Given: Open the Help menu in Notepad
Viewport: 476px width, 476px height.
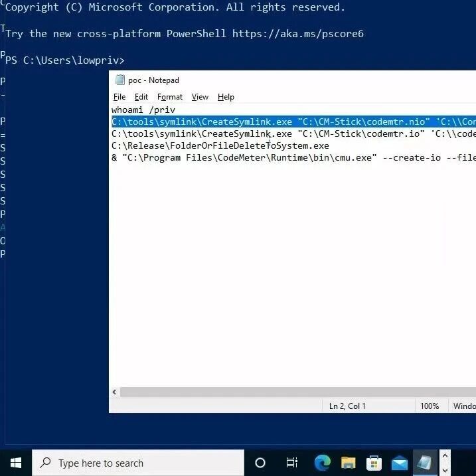Looking at the screenshot, I should [x=226, y=97].
